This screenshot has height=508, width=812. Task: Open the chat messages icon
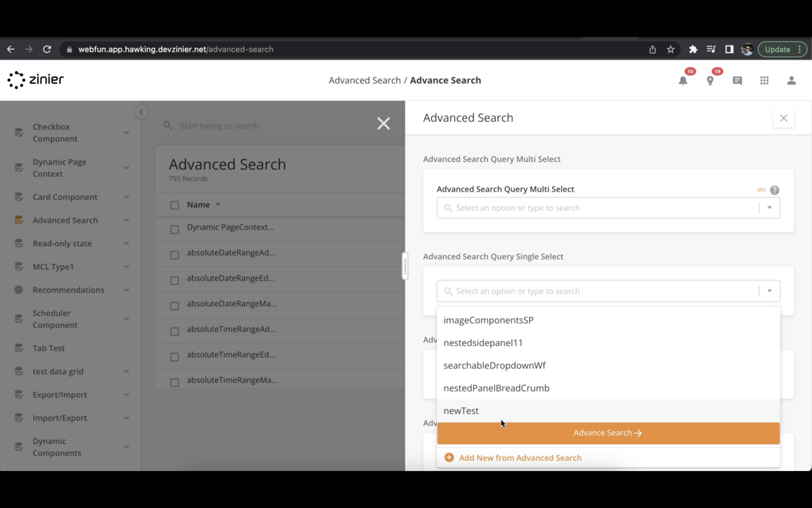coord(737,81)
